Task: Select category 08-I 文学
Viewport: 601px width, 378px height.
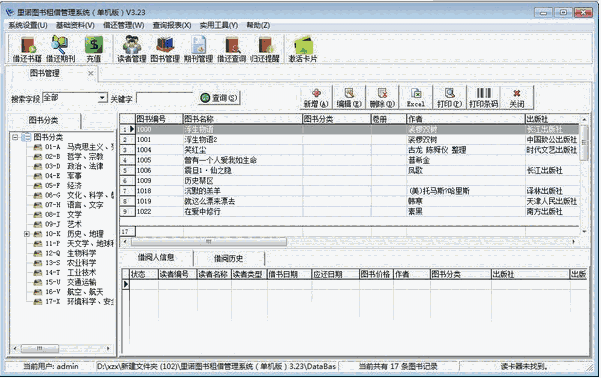Action: point(58,214)
